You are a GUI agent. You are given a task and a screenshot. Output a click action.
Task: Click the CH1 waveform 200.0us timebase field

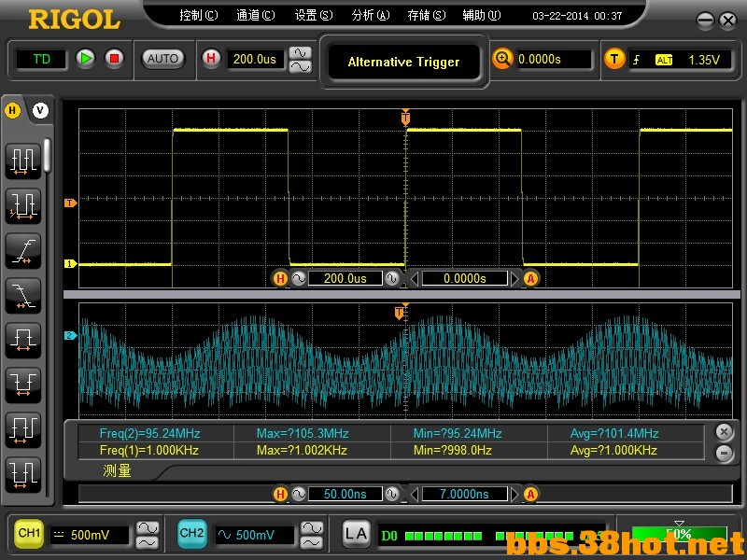[345, 278]
